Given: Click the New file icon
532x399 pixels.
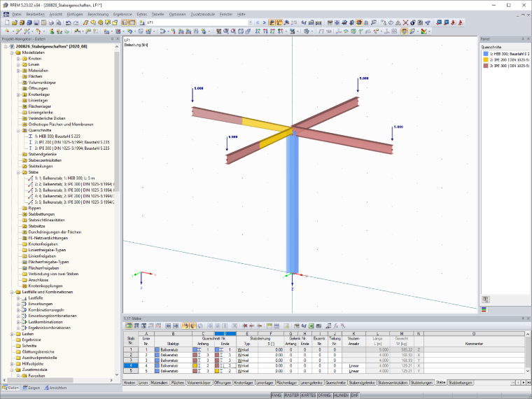Looking at the screenshot, I should click(7, 22).
